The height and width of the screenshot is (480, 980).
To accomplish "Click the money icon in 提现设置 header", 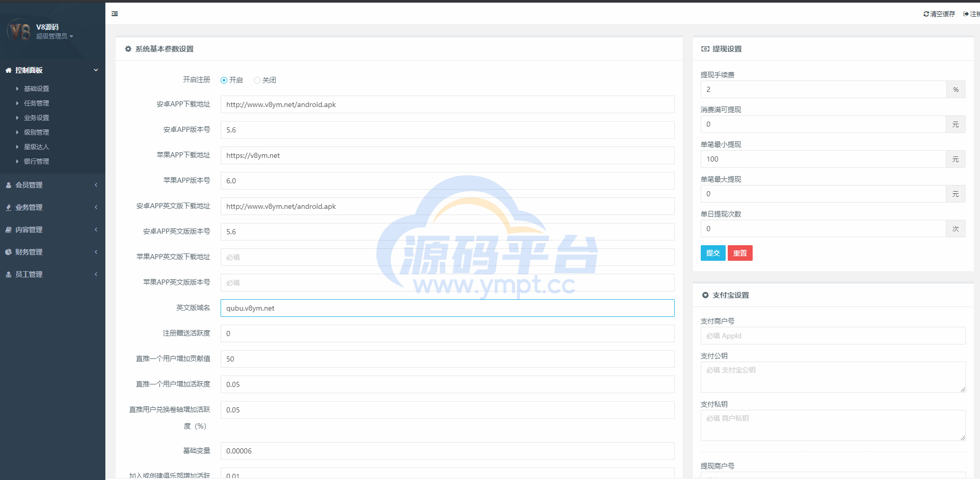I will click(705, 49).
